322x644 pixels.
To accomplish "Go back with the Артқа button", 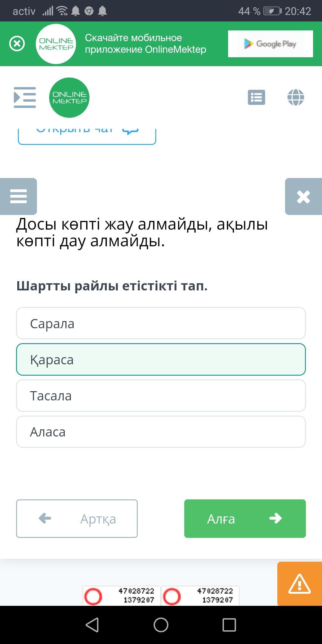I will tap(77, 519).
